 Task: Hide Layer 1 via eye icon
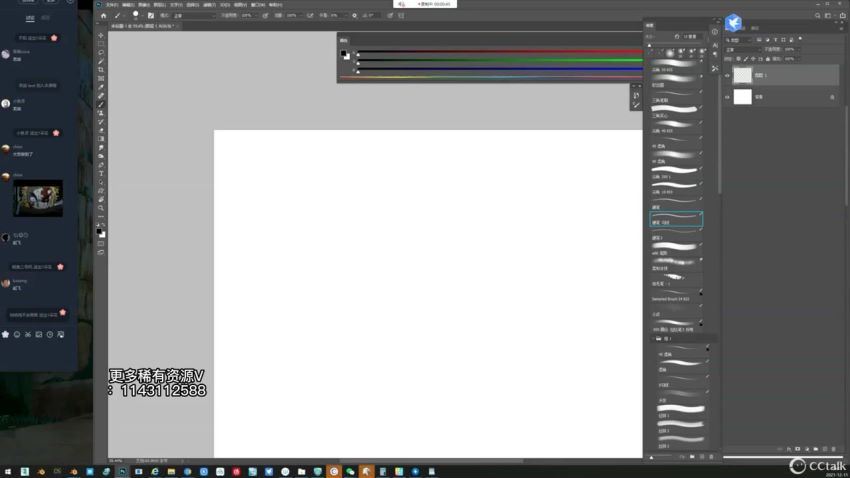[x=727, y=76]
